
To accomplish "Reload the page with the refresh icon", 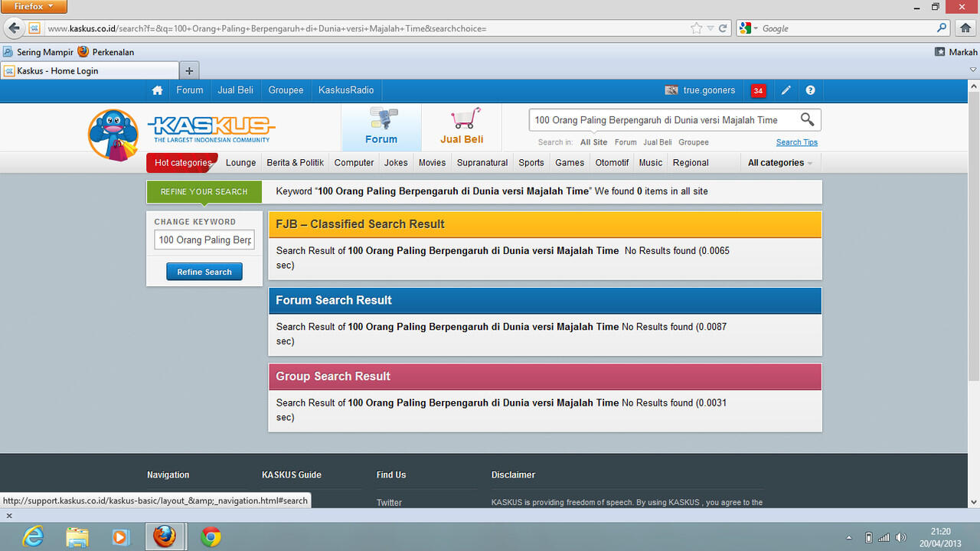I will pyautogui.click(x=723, y=28).
